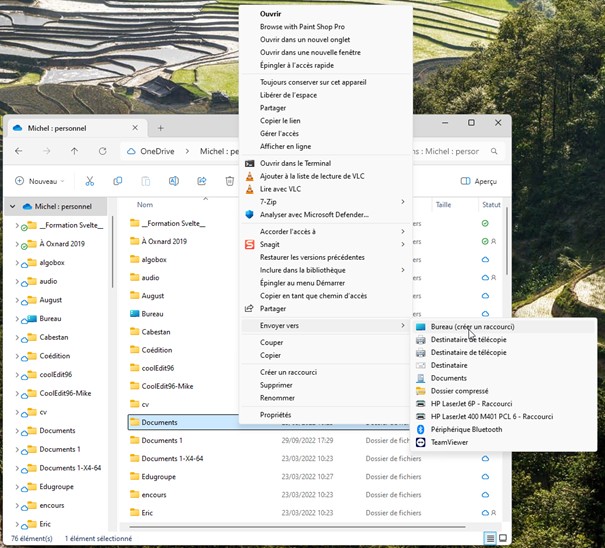Go back with the left arrow
Image resolution: width=605 pixels, height=548 pixels.
19,151
